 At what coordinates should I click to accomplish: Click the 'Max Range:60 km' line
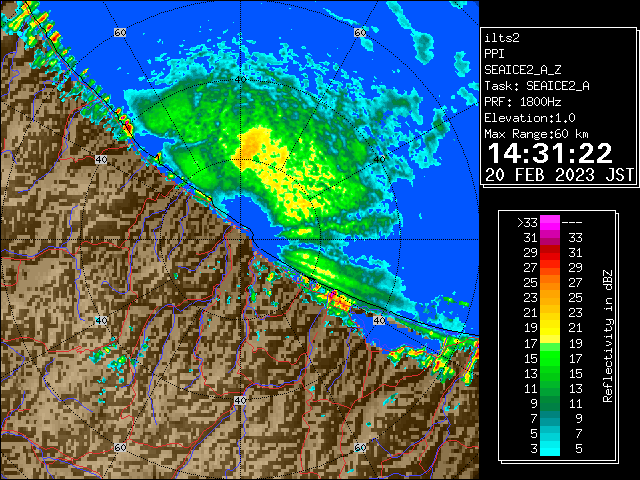point(536,134)
